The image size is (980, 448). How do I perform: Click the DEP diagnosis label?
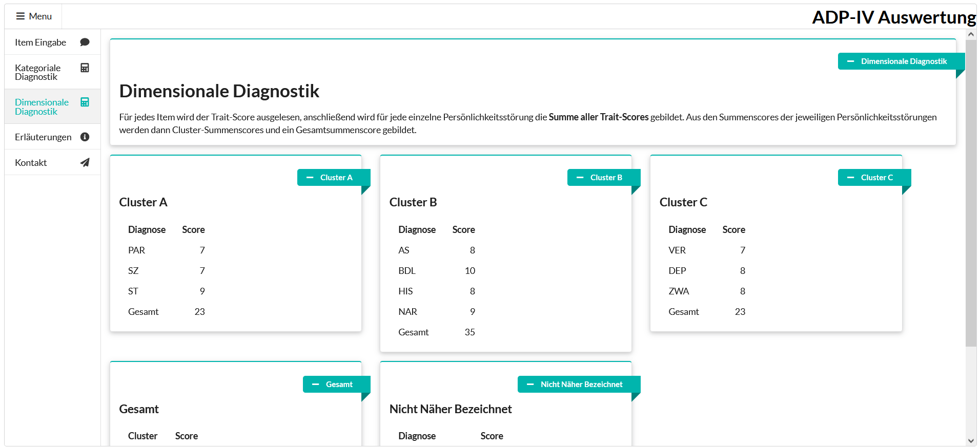(x=677, y=271)
